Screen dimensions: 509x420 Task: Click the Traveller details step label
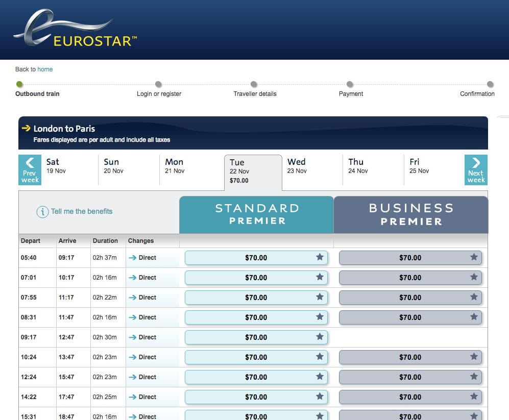[255, 94]
